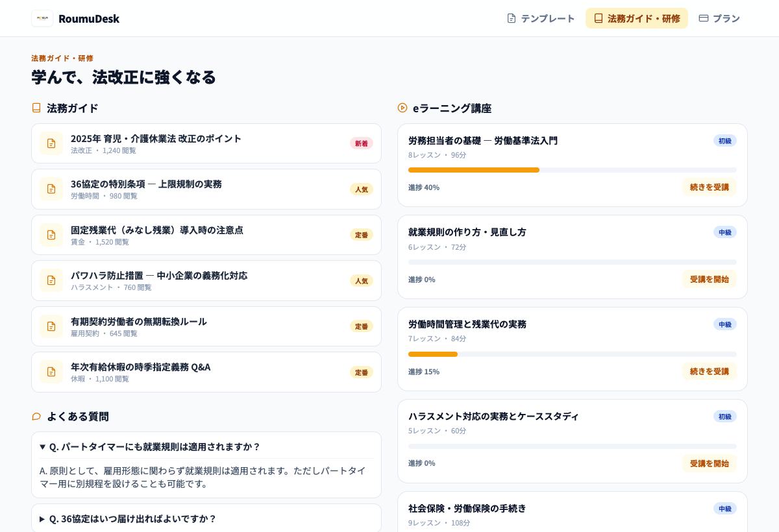Open the テンプレート tab
This screenshot has width=779, height=532.
[541, 18]
